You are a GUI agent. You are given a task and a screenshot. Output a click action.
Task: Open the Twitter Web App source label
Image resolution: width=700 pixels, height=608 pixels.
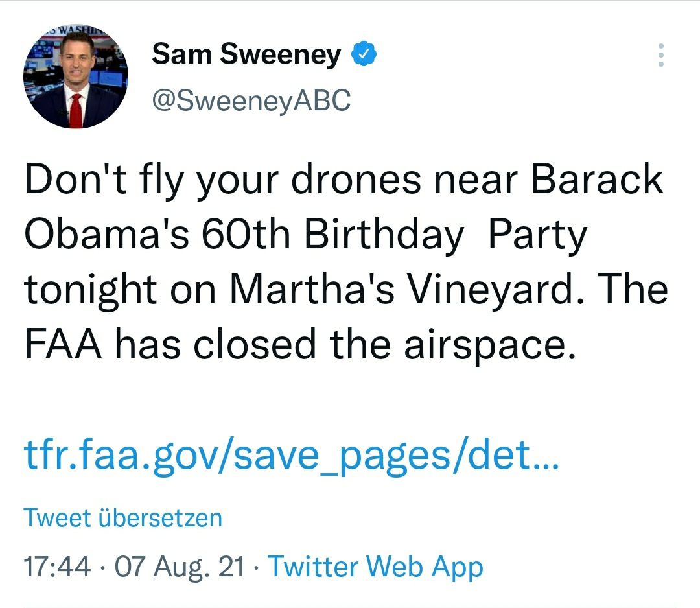(x=376, y=567)
